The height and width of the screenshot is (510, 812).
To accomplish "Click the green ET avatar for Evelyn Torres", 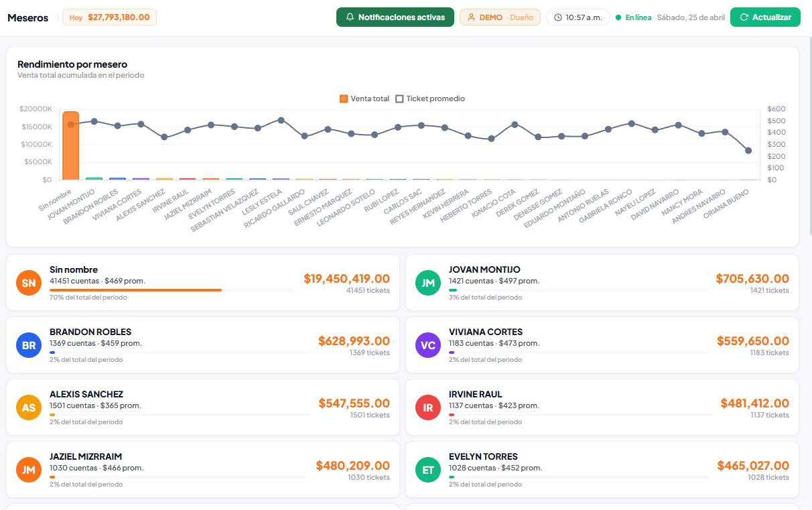I will coord(428,470).
